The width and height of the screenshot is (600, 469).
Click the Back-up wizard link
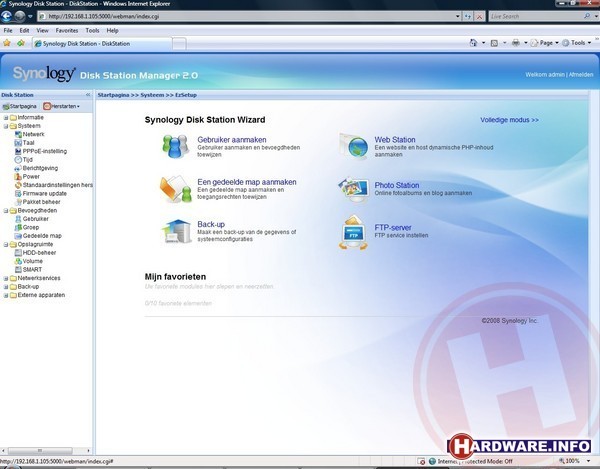[x=211, y=224]
